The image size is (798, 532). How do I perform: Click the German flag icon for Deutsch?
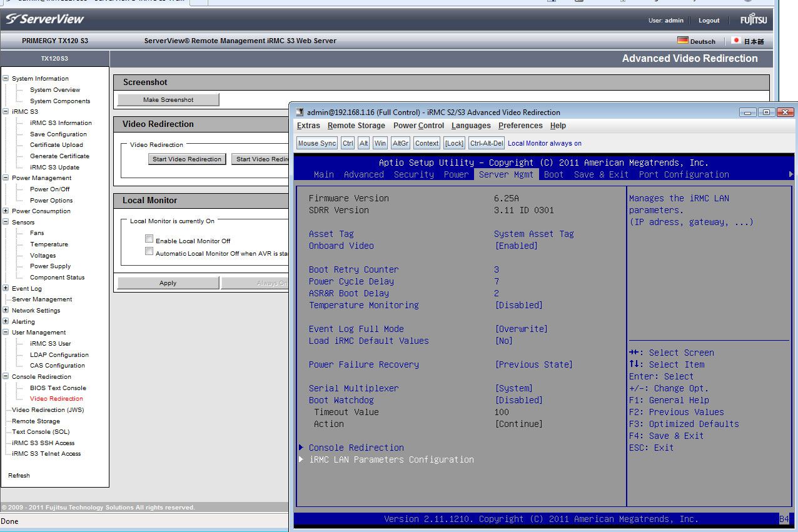682,41
